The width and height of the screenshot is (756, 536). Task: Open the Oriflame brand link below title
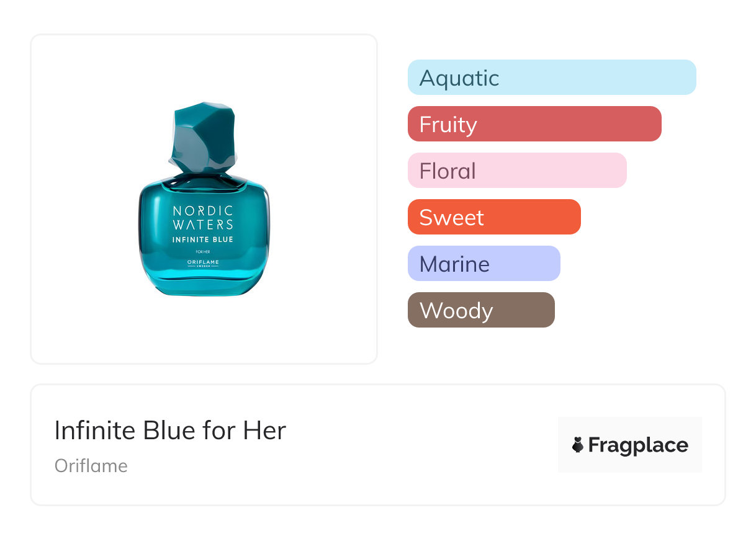coord(91,466)
